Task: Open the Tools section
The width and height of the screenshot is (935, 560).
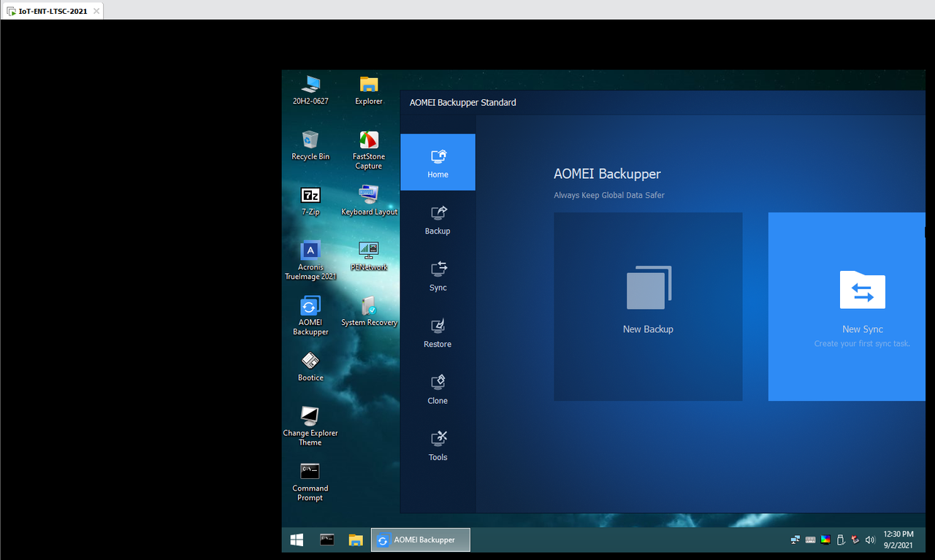Action: point(438,445)
